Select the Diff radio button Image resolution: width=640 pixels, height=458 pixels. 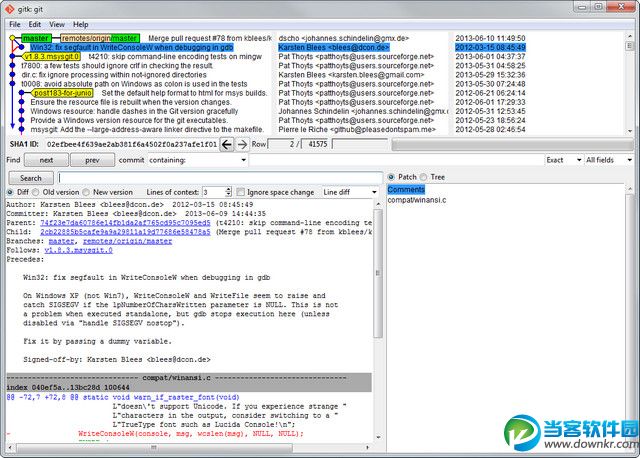point(10,192)
